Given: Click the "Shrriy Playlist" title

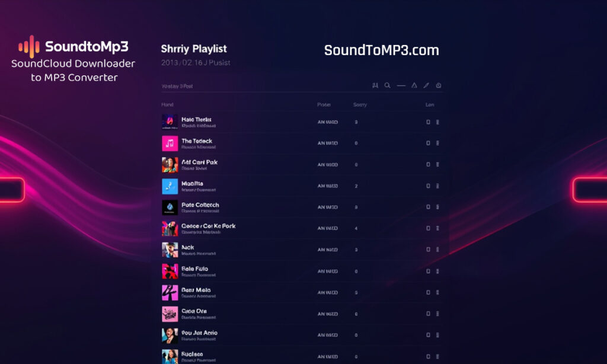Looking at the screenshot, I should coord(194,49).
